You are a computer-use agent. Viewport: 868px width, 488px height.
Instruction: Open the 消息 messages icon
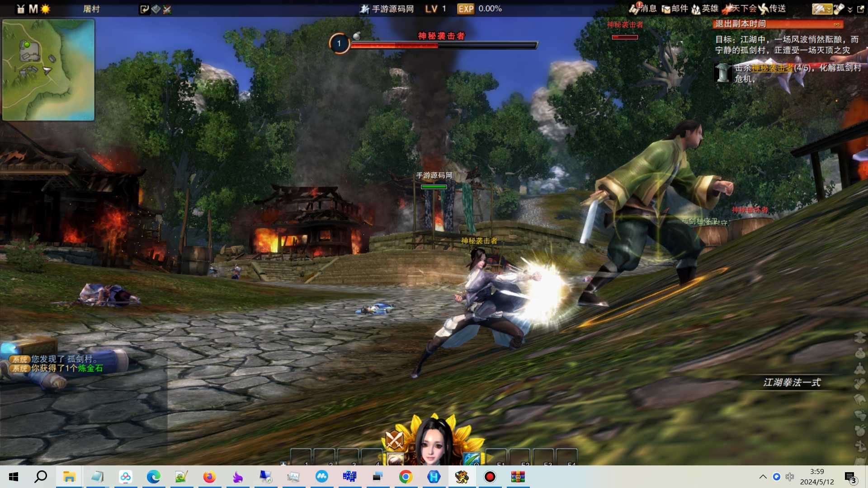click(643, 9)
